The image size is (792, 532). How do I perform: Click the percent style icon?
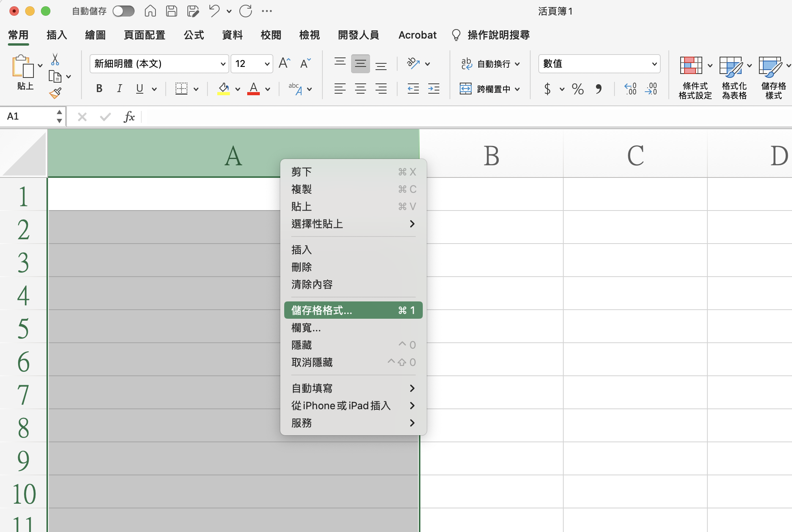[577, 89]
